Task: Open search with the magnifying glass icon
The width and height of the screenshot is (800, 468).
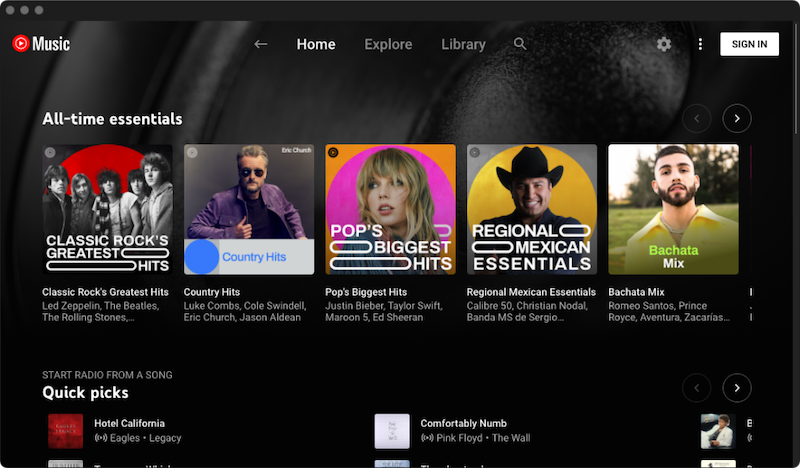Action: coord(520,44)
